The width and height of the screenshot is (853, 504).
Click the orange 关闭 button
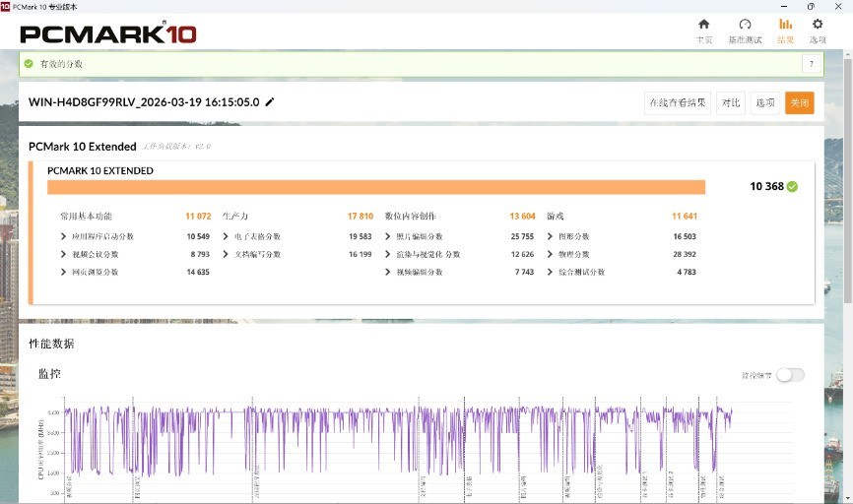(799, 102)
